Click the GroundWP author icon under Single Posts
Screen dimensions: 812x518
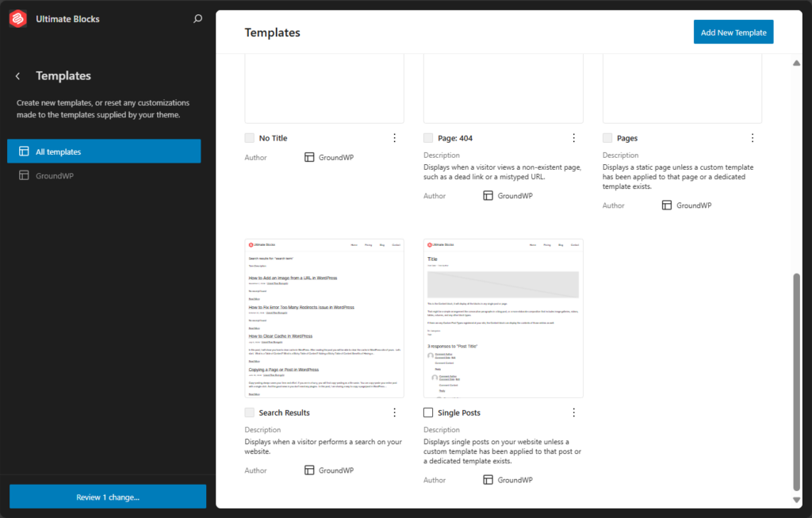click(x=488, y=479)
